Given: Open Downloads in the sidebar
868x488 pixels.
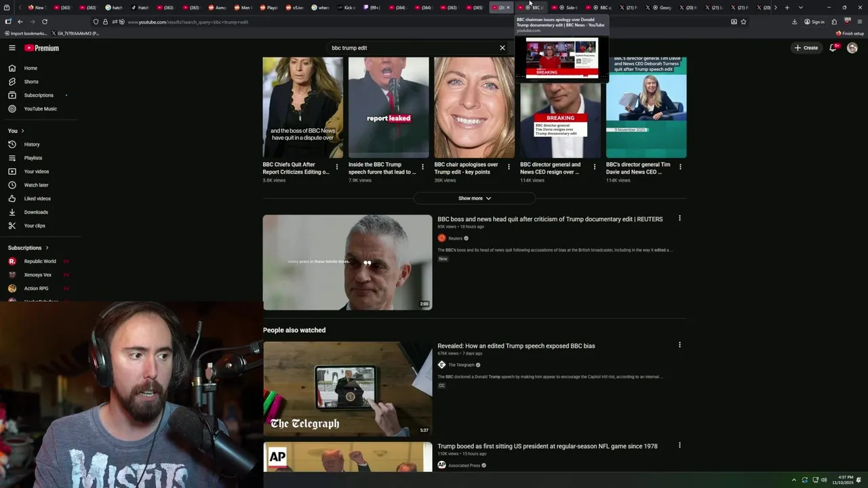Looking at the screenshot, I should tap(36, 212).
